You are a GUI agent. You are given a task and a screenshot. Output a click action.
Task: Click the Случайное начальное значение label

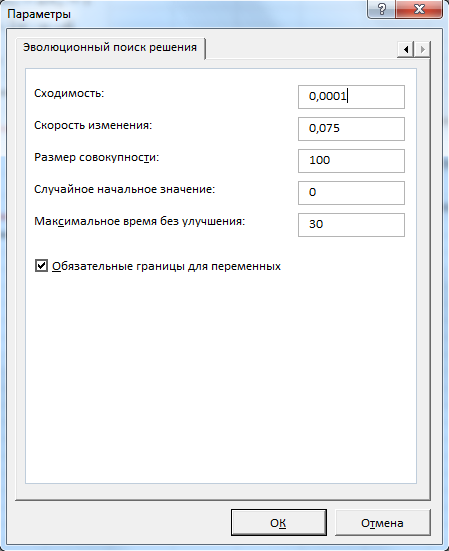tap(124, 189)
